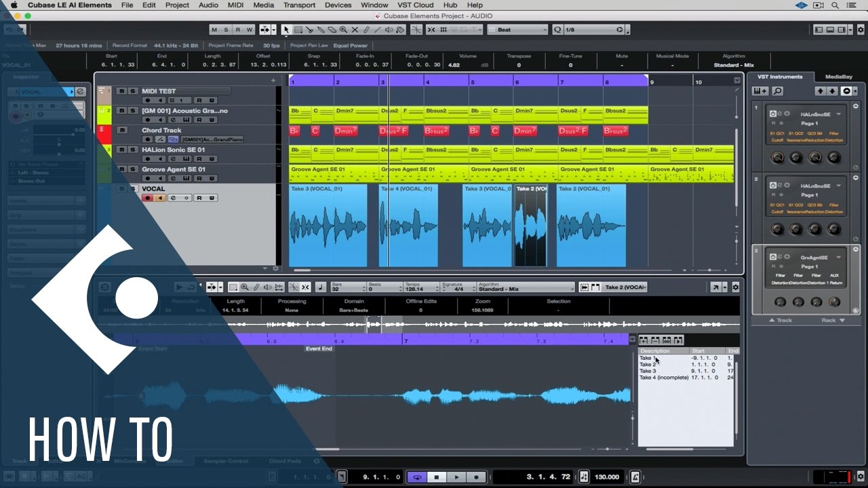Viewport: 868px width, 488px height.
Task: Select Take 4 (incomplete) region row
Action: tap(685, 377)
